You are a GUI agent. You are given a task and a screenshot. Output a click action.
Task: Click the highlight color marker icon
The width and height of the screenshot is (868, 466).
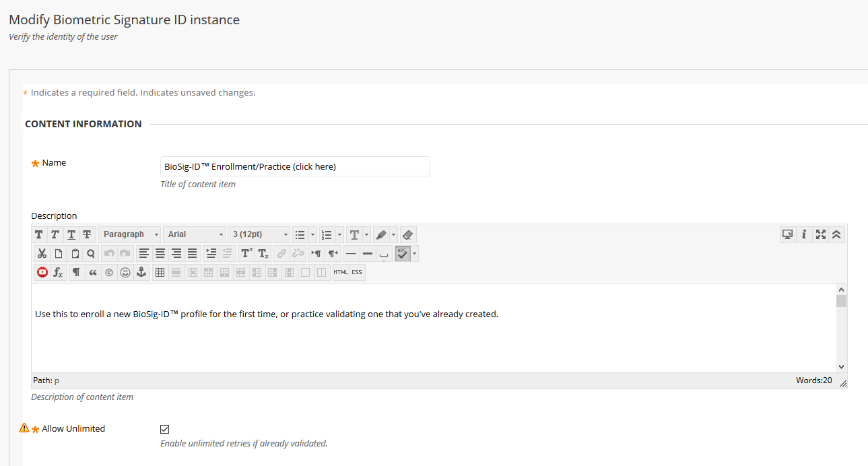coord(381,234)
